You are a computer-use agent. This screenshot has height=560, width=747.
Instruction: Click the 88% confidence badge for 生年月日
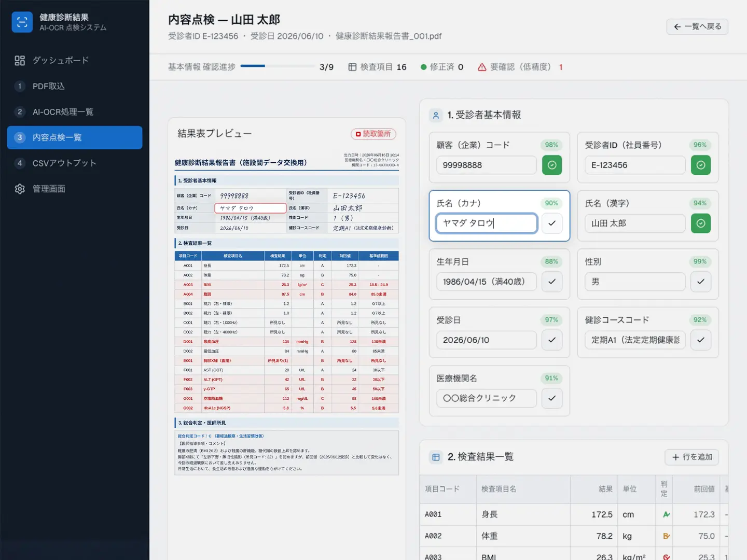point(551,262)
